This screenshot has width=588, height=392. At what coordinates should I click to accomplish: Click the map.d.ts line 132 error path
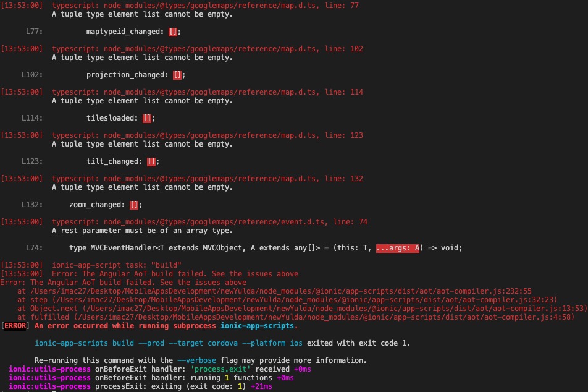click(x=208, y=178)
